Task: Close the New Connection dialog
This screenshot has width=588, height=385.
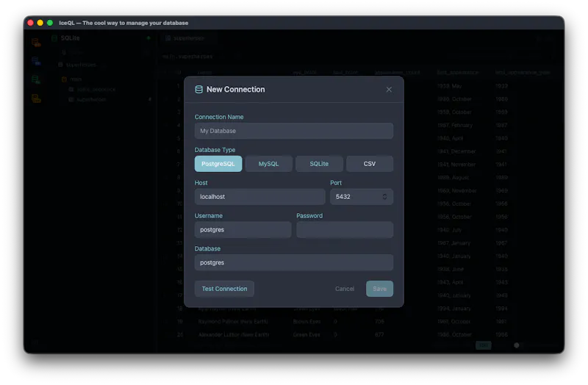Action: [389, 90]
